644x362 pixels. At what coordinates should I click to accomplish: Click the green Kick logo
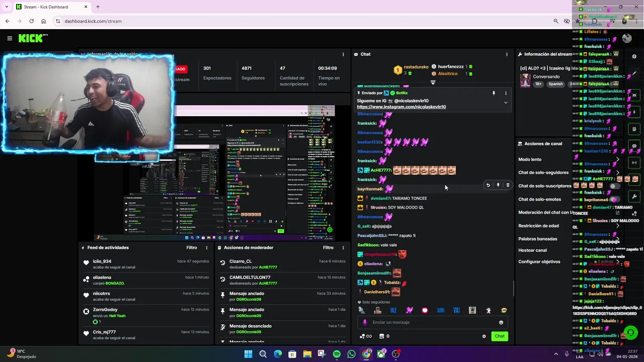(33, 38)
